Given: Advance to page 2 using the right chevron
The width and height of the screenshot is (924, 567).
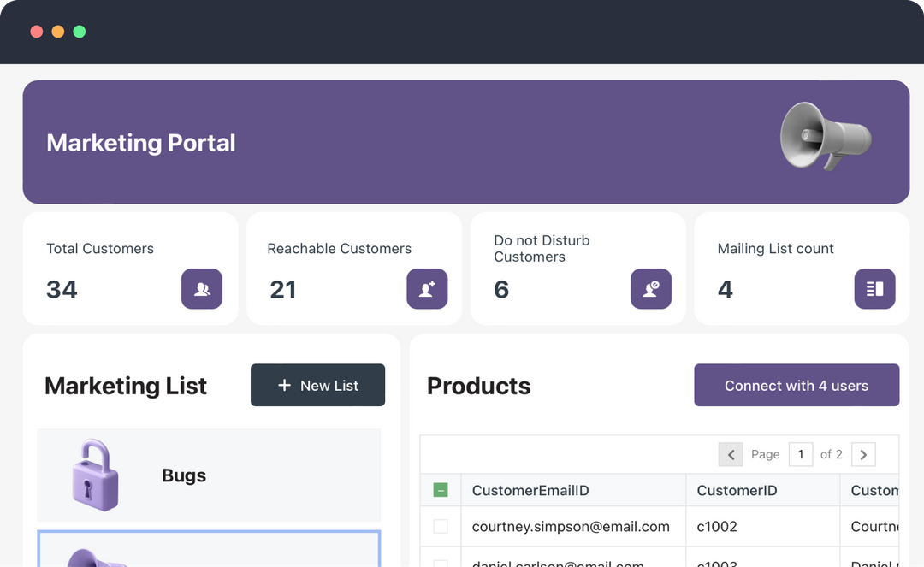Looking at the screenshot, I should tap(863, 454).
